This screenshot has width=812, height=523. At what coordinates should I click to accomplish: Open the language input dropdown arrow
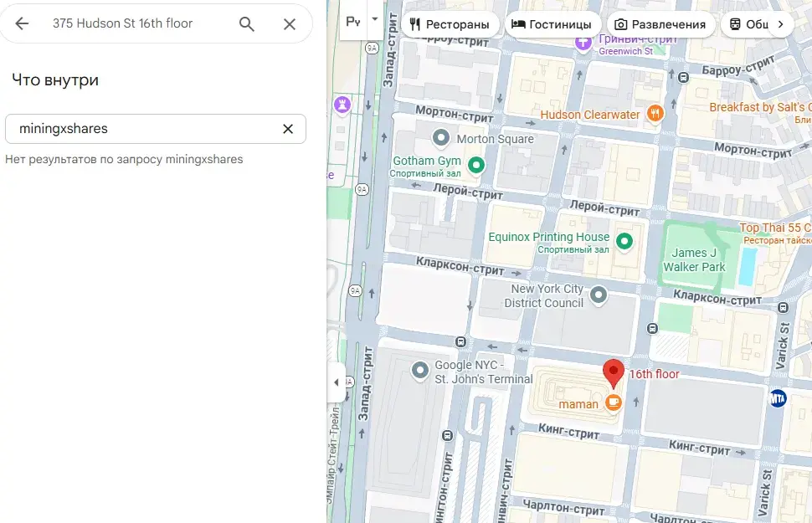coord(375,19)
